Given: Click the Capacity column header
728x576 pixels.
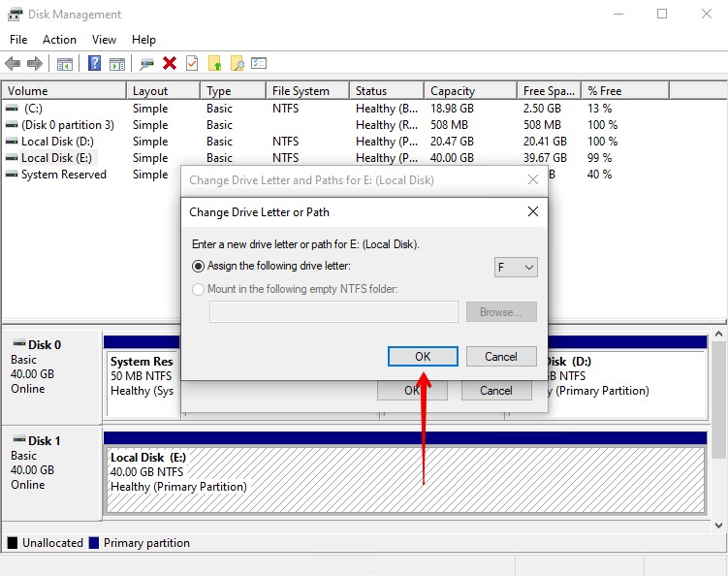Looking at the screenshot, I should click(x=453, y=91).
